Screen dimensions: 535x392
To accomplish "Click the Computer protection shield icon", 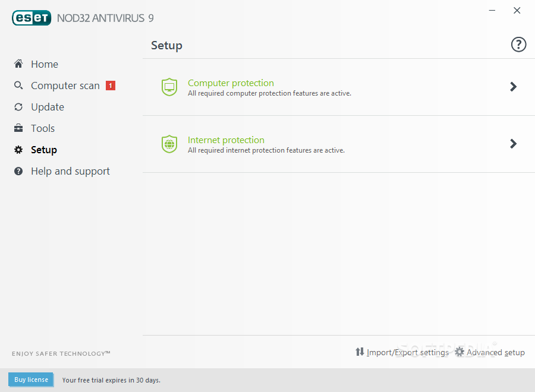I will pyautogui.click(x=169, y=87).
